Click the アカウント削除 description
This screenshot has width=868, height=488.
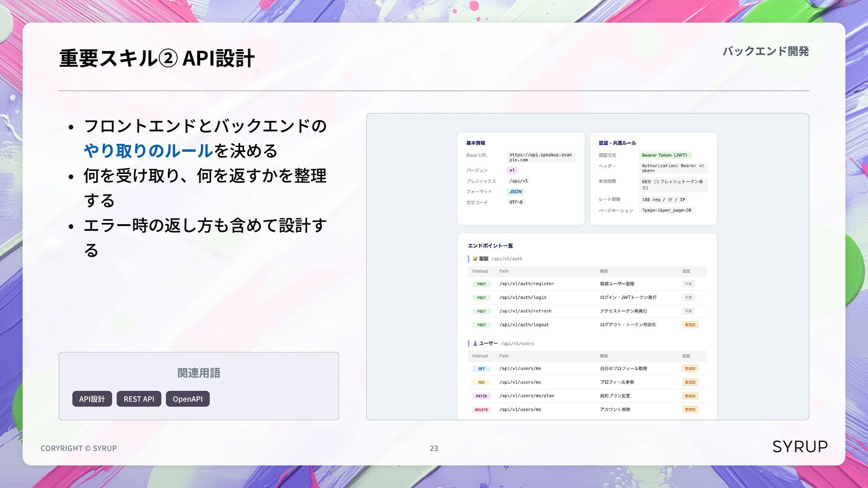tap(615, 409)
